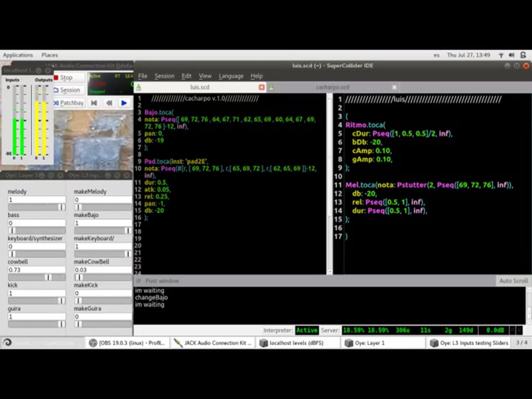
Task: Click the melody slider
Action: 37,207
